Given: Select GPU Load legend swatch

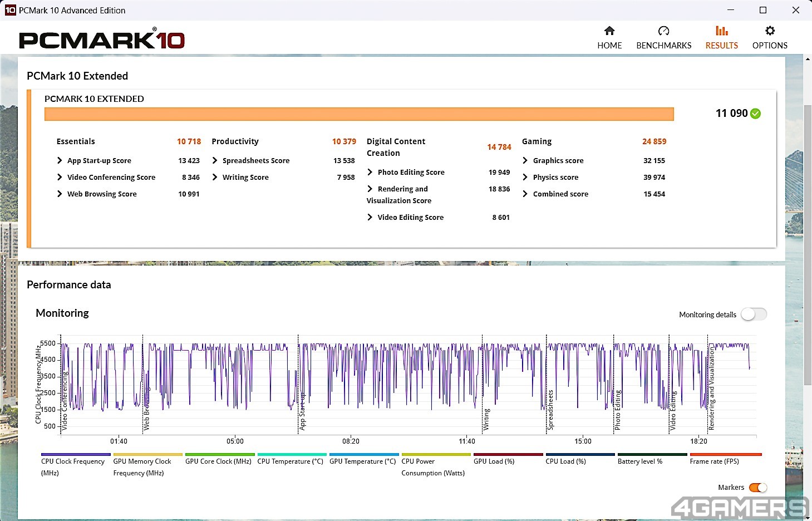Looking at the screenshot, I should tap(508, 454).
